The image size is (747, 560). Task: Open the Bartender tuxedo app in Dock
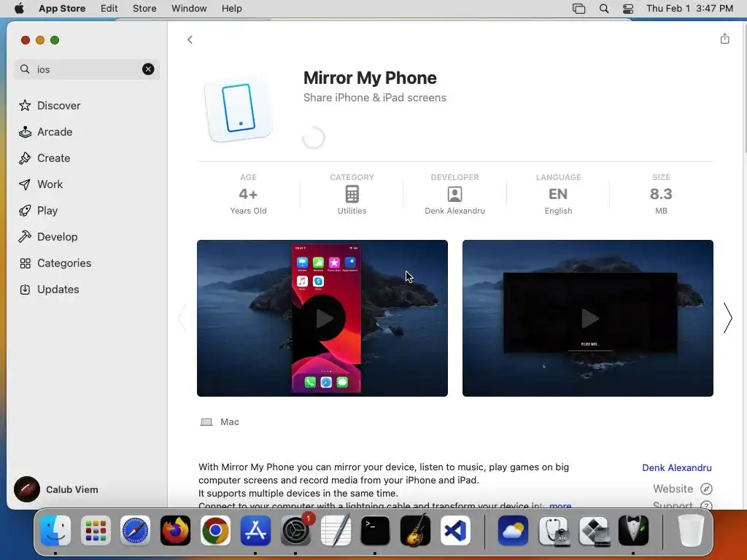633,530
